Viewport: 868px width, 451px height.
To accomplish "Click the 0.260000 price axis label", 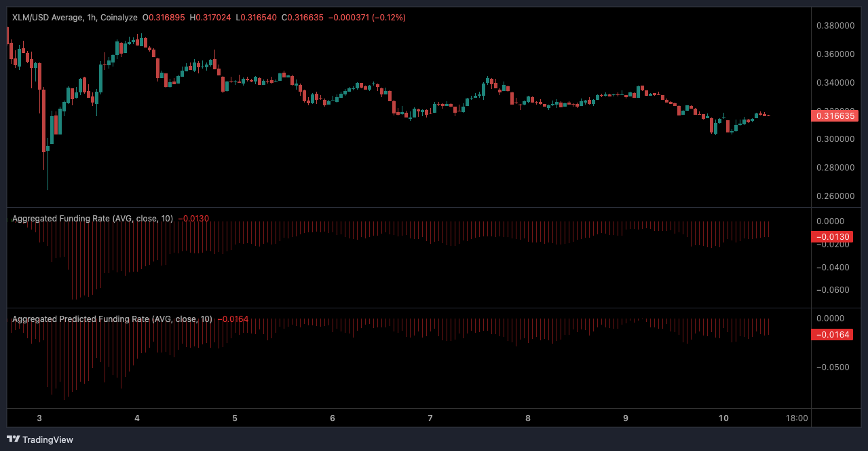I will click(x=835, y=196).
